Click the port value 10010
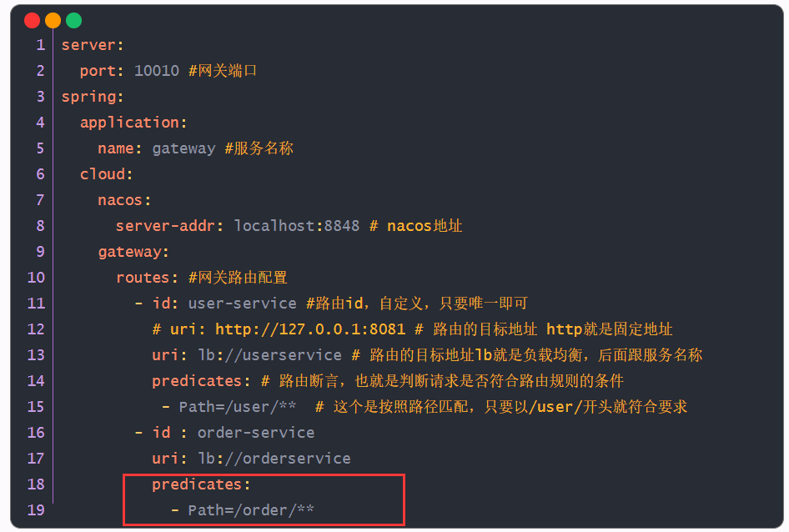Viewport: 789px width, 532px height. [157, 71]
